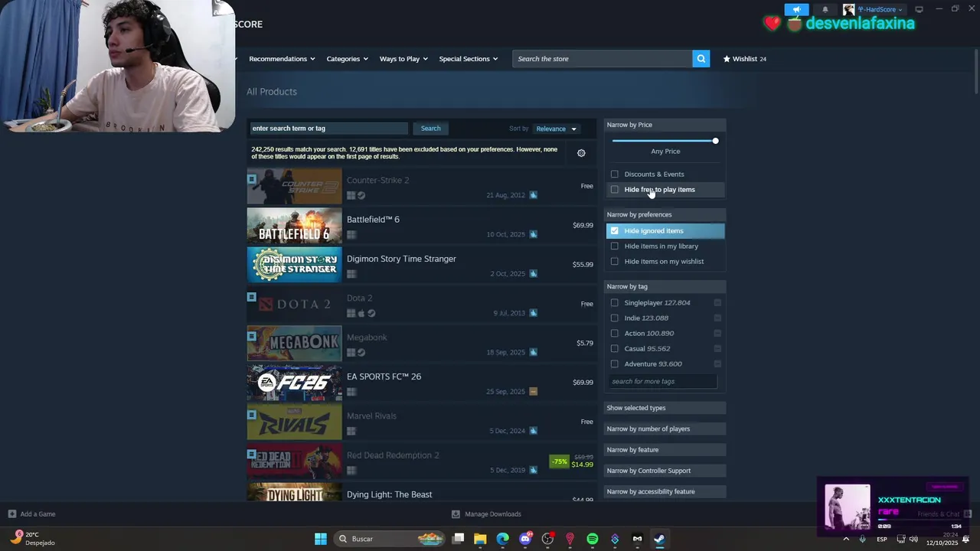980x551 pixels.
Task: Open the Wishlist 24 link
Action: tap(744, 59)
